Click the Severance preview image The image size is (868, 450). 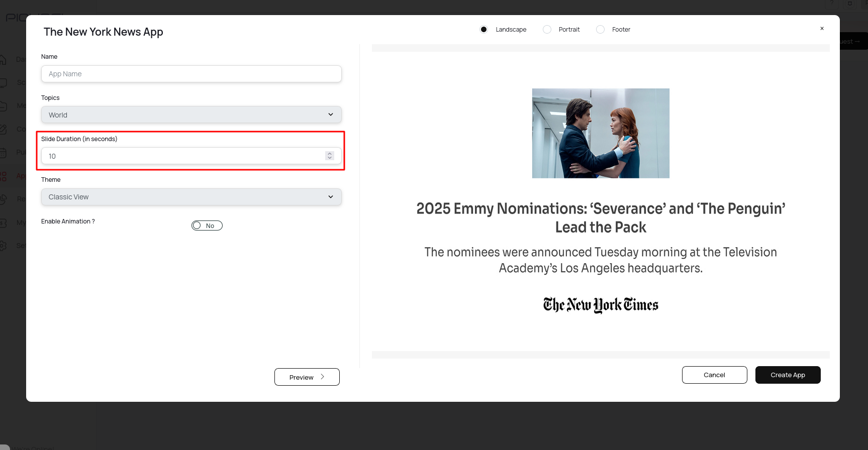pyautogui.click(x=601, y=133)
